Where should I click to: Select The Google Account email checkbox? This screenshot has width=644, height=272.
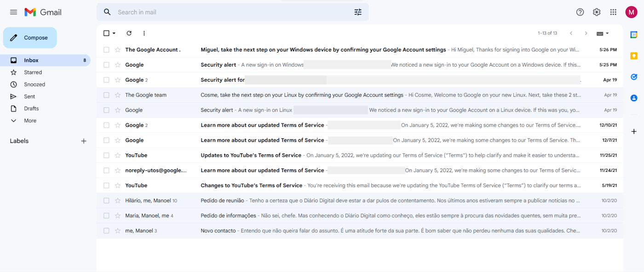point(106,50)
